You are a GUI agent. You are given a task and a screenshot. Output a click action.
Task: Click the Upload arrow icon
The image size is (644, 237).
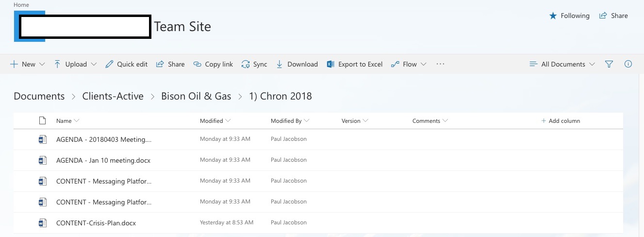pos(57,64)
